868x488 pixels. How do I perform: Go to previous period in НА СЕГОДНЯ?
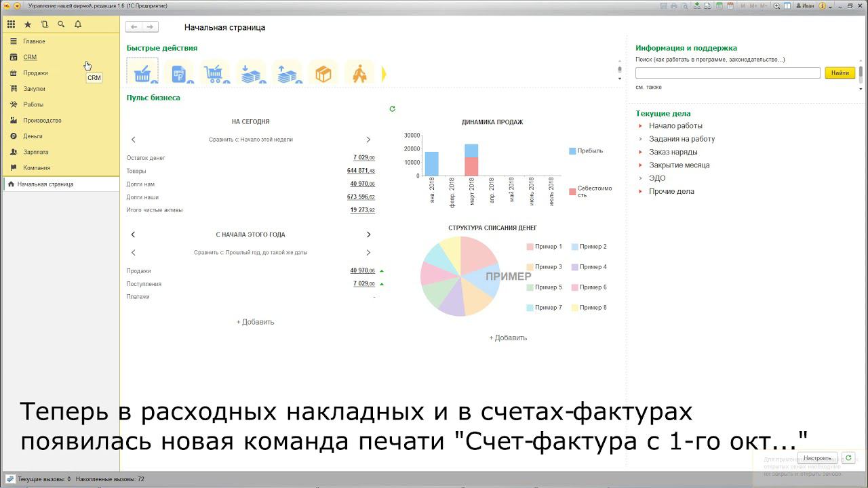[133, 140]
